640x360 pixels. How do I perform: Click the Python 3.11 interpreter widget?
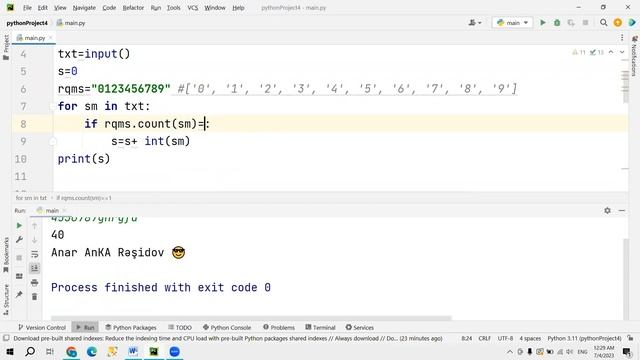584,338
